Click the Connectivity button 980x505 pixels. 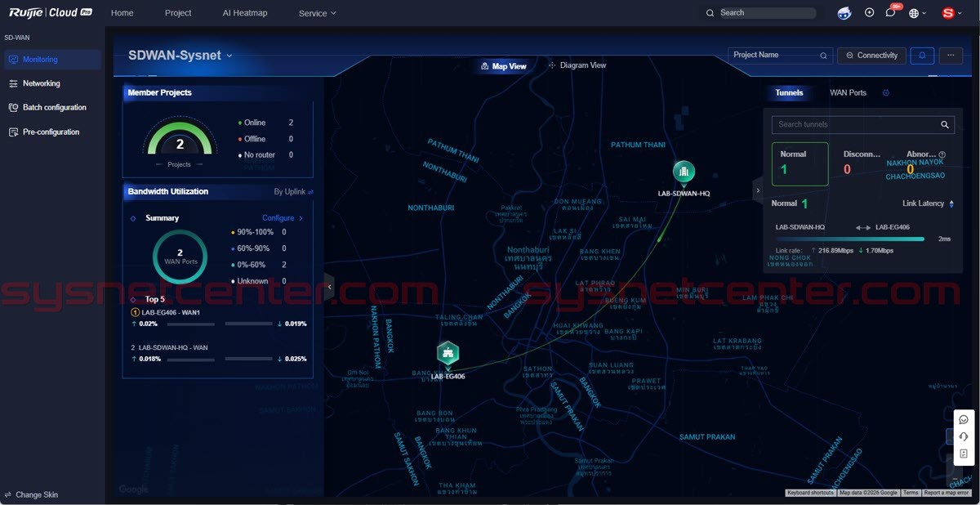pyautogui.click(x=871, y=56)
